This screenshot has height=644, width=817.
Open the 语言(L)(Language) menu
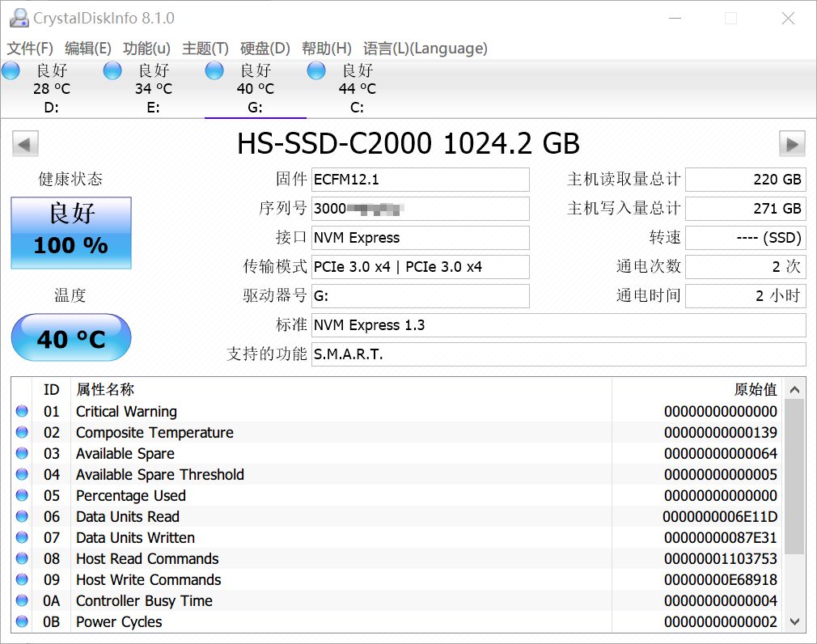[425, 49]
